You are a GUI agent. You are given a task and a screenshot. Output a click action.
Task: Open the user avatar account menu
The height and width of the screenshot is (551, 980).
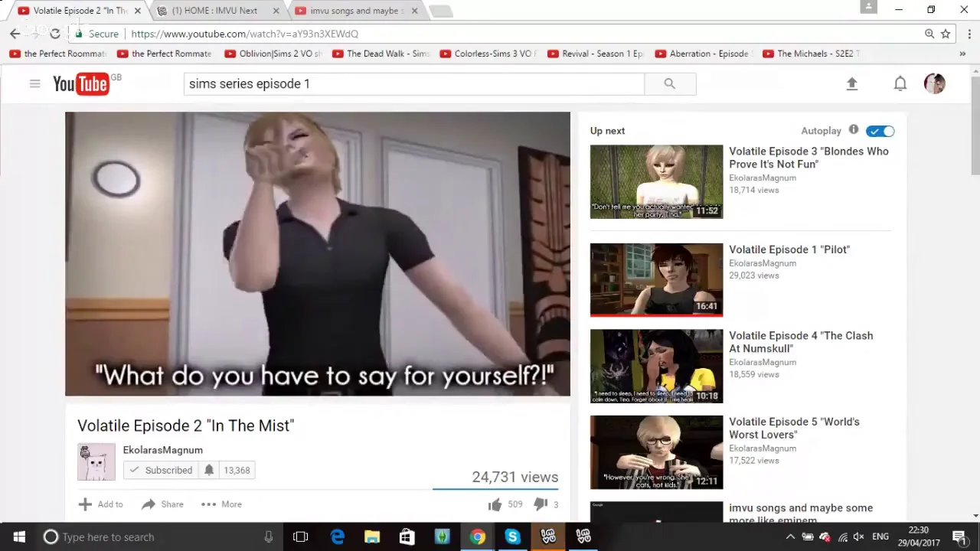coord(934,83)
